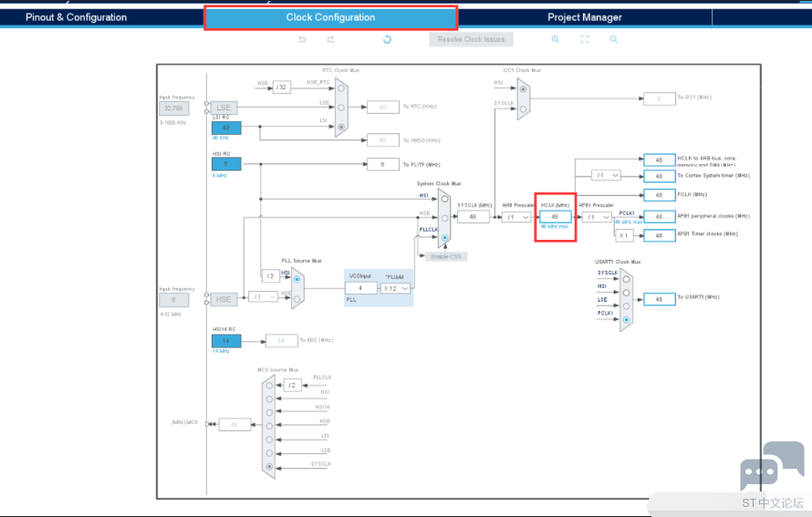The image size is (812, 517).
Task: Select SYSCLK in MCO source Mux
Action: (x=269, y=466)
